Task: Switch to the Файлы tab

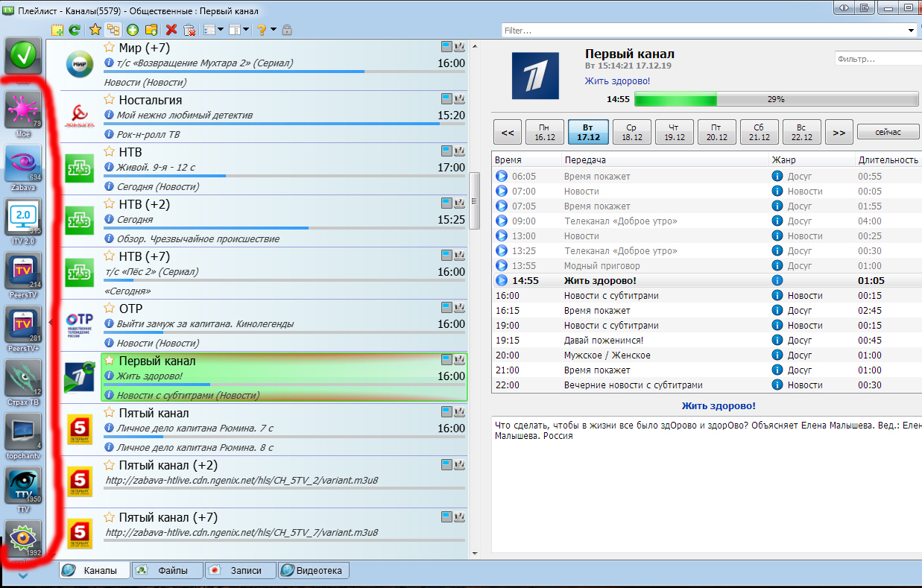Action: [x=167, y=570]
